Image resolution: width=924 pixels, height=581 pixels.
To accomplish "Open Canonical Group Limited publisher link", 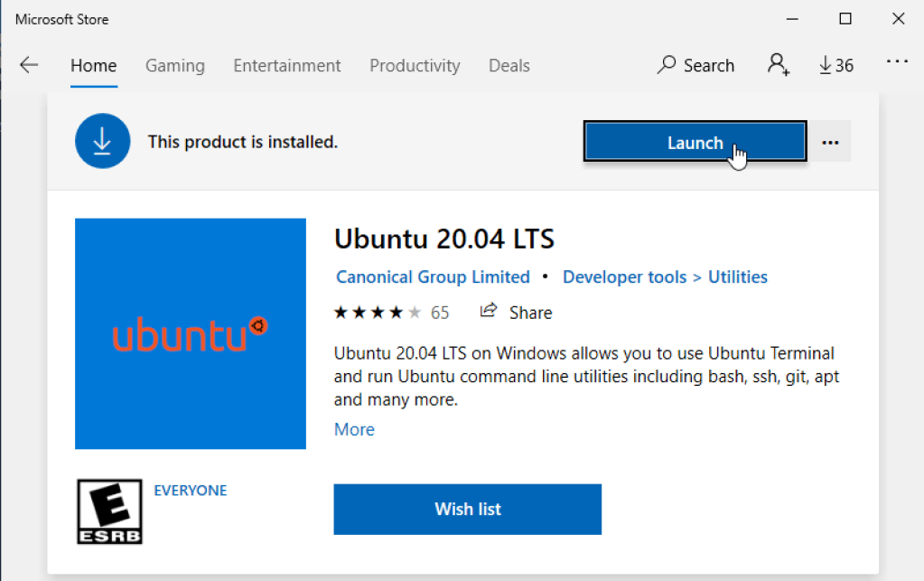I will pos(433,277).
